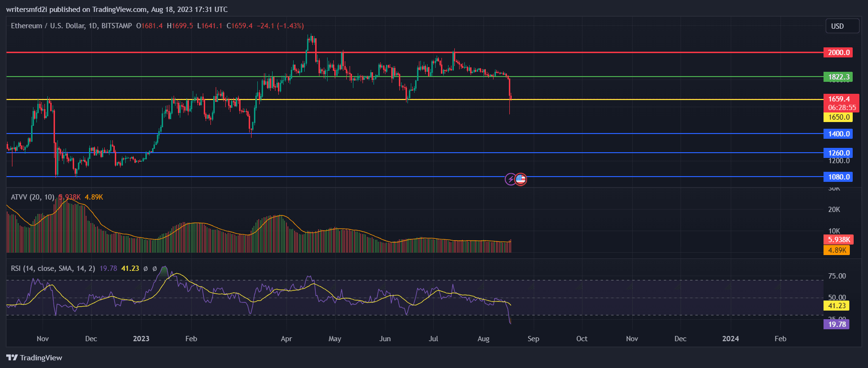
Task: Click the US flag economic event icon
Action: (x=521, y=179)
